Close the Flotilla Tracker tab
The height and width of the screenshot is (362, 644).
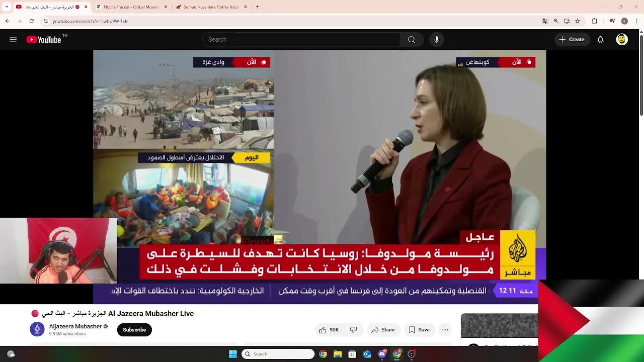tap(166, 7)
